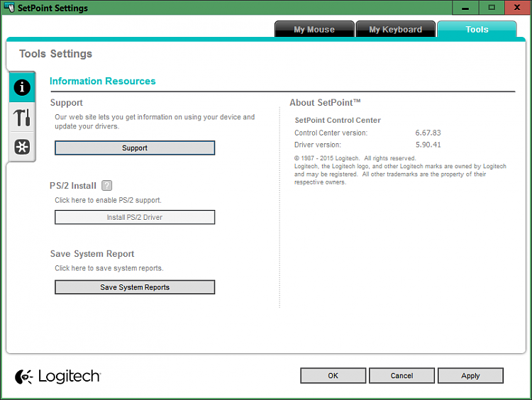Confirm with the OK button

333,376
